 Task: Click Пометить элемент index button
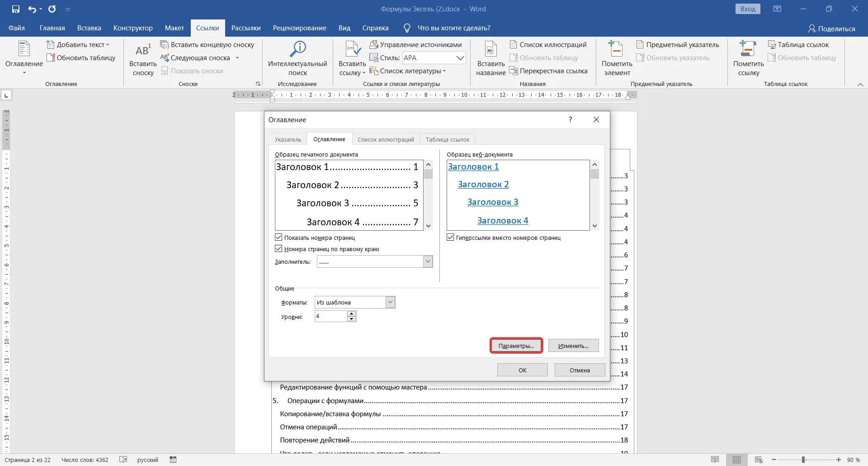point(617,58)
